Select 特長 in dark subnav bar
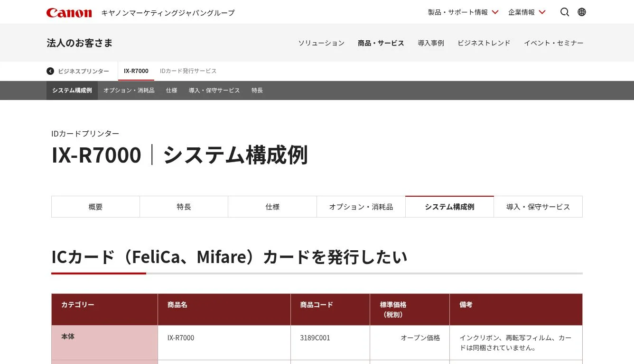Viewport: 634px width, 364px height. click(x=257, y=91)
